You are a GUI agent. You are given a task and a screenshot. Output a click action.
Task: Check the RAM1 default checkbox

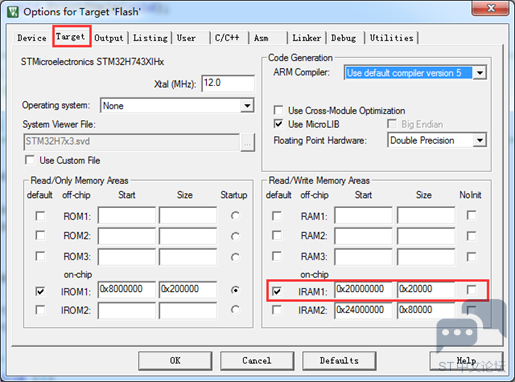coord(277,216)
